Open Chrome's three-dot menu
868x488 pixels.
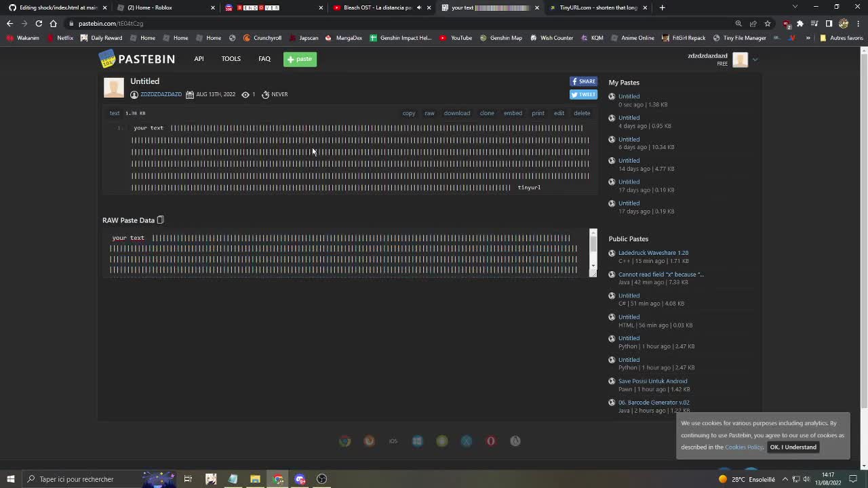point(857,23)
